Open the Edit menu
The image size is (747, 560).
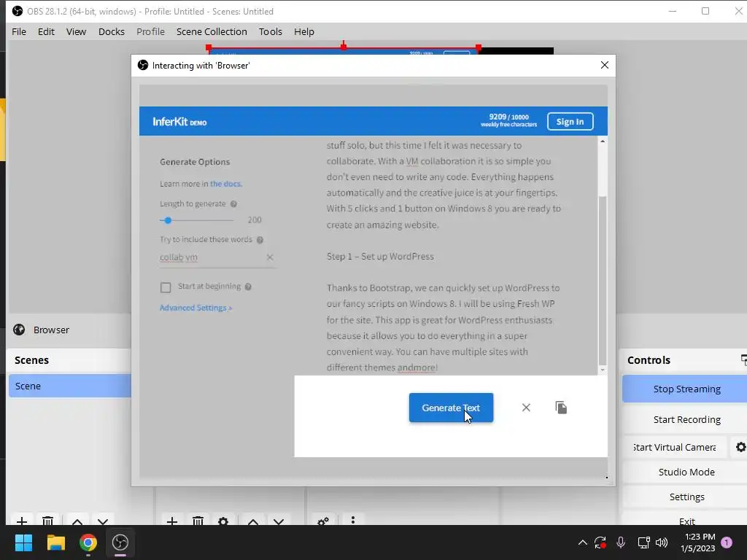[46, 31]
